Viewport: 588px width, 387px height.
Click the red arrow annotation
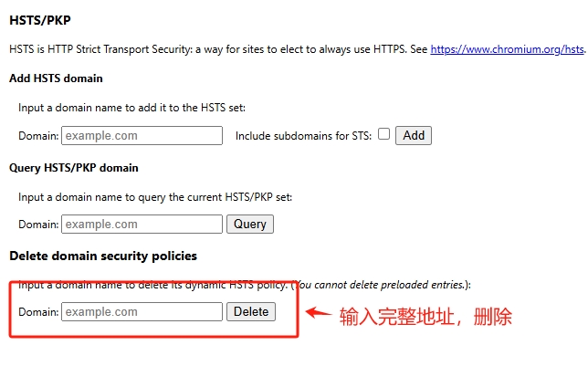pyautogui.click(x=317, y=313)
